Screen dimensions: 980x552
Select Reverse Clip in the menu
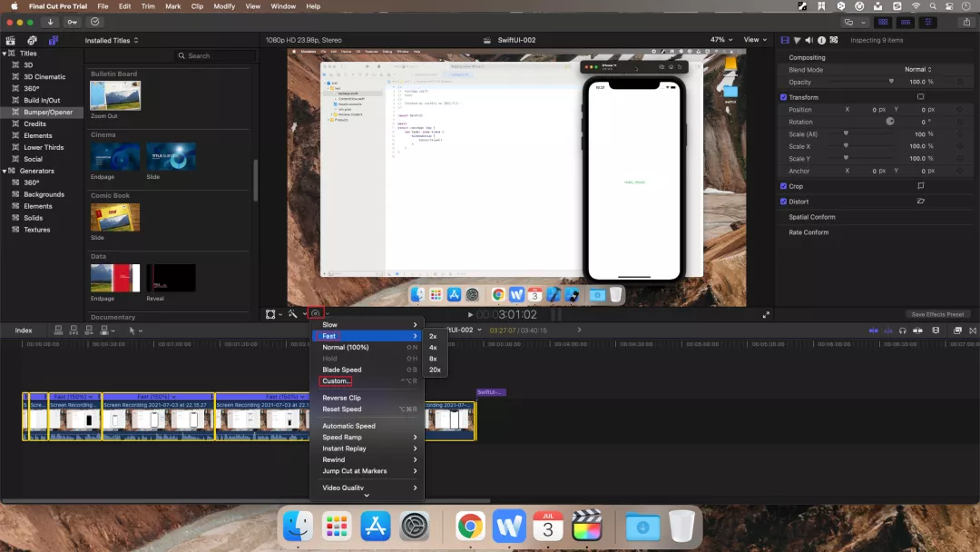click(x=341, y=398)
